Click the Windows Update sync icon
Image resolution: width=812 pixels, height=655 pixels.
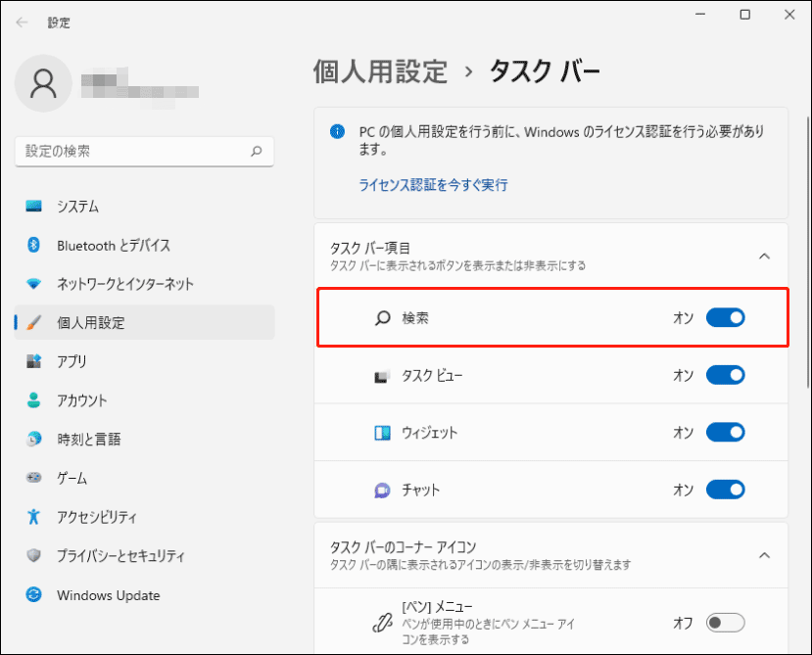pyautogui.click(x=33, y=594)
